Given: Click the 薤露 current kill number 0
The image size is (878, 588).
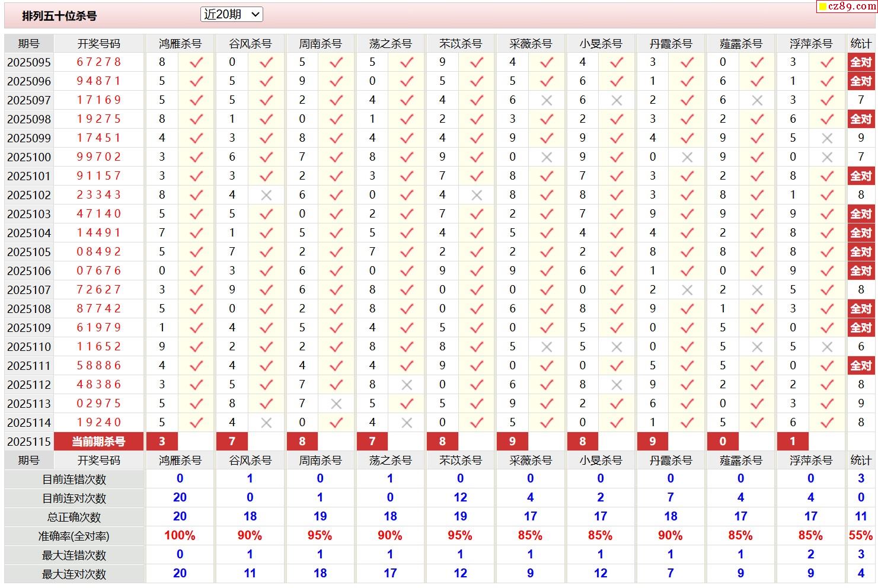Looking at the screenshot, I should click(x=723, y=442).
